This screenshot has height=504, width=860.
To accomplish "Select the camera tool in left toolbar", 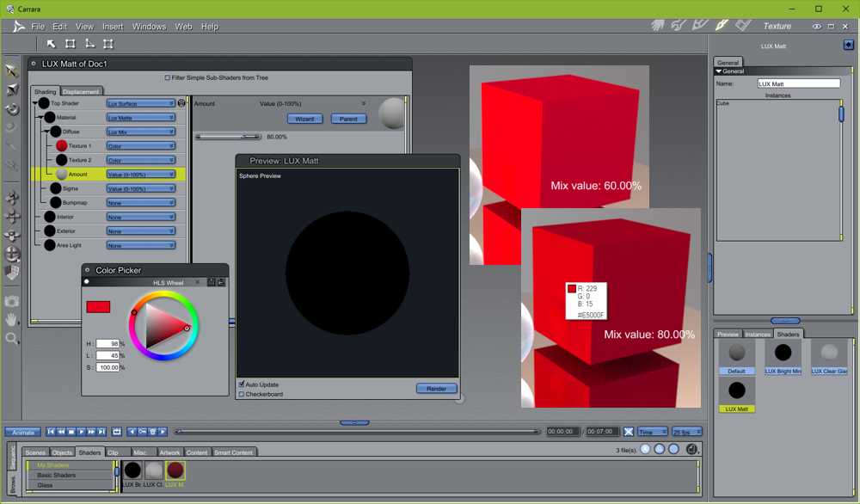I will 11,301.
